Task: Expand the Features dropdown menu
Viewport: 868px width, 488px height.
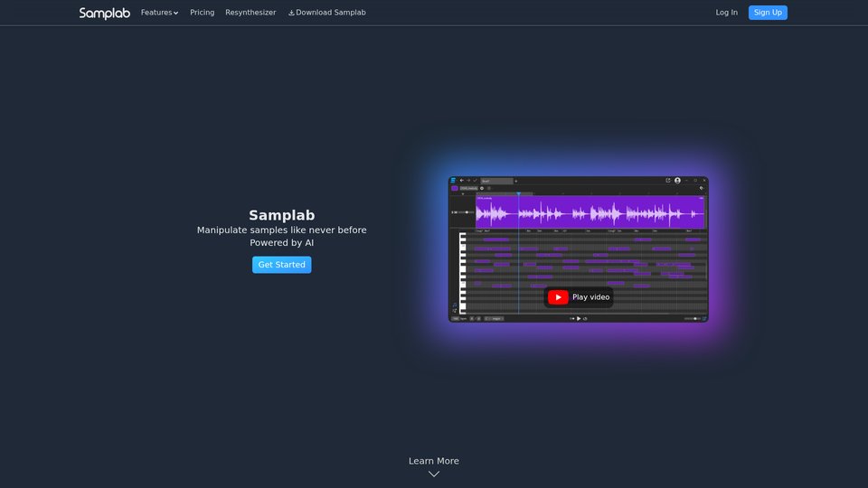Action: pyautogui.click(x=159, y=13)
